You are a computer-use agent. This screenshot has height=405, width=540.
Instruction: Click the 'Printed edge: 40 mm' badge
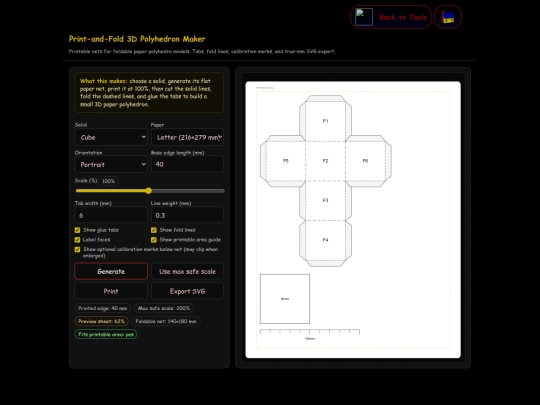tap(103, 308)
